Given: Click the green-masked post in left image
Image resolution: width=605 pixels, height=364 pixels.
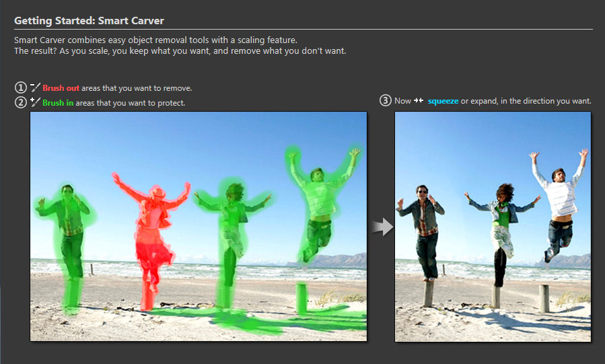Looking at the screenshot, I should 301,298.
